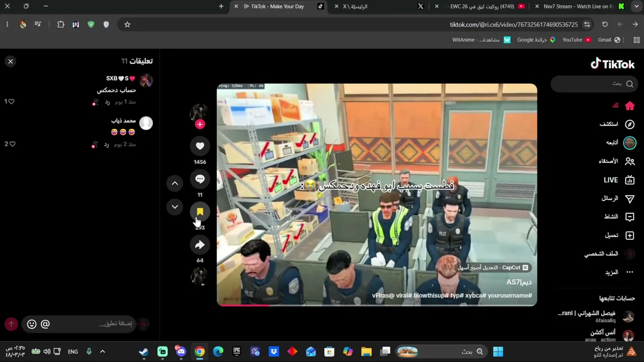Viewport: 644px width, 362px height.
Task: Open the Chrome menu three dots
Action: pos(7,24)
